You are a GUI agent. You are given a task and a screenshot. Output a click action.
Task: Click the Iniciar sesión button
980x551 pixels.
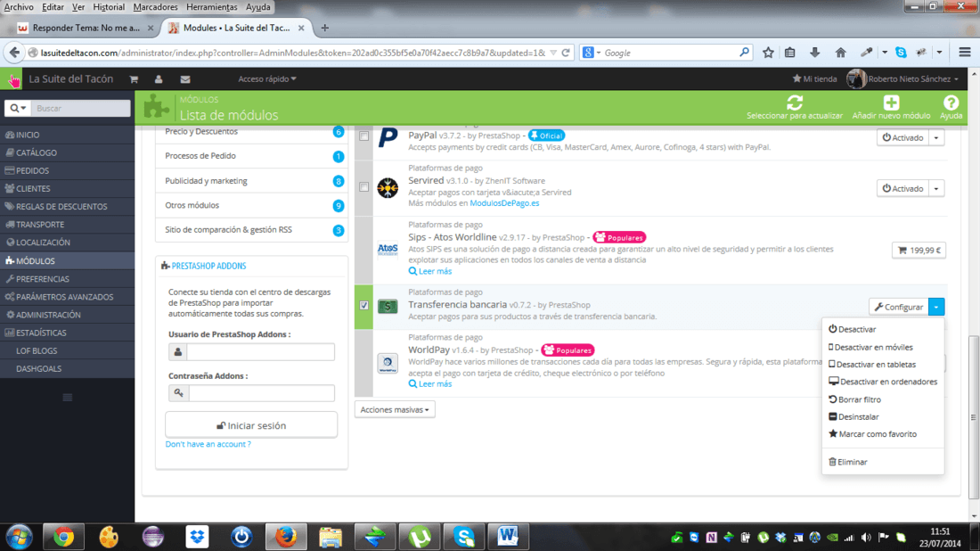click(251, 425)
